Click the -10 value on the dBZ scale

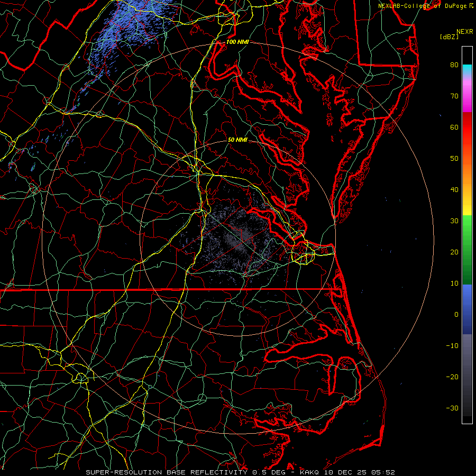(452, 346)
